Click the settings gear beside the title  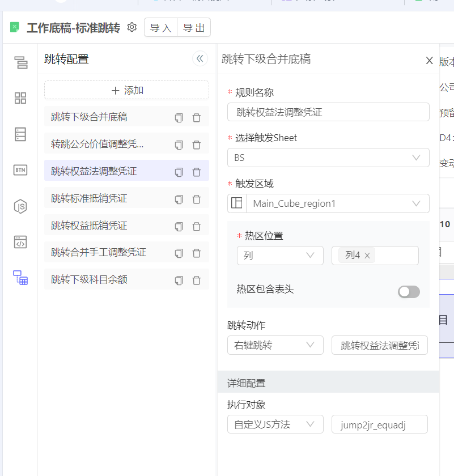[132, 27]
